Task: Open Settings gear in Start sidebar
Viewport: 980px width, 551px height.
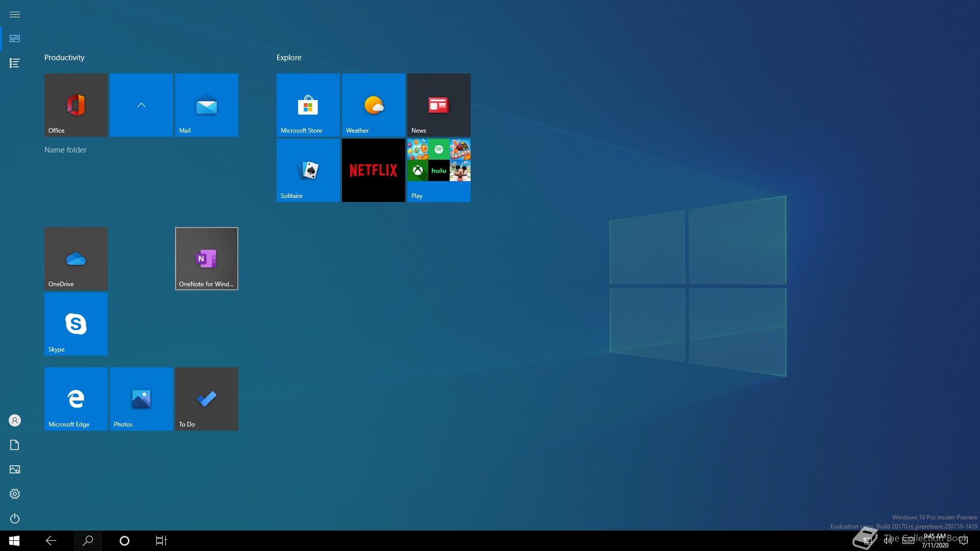Action: click(15, 494)
